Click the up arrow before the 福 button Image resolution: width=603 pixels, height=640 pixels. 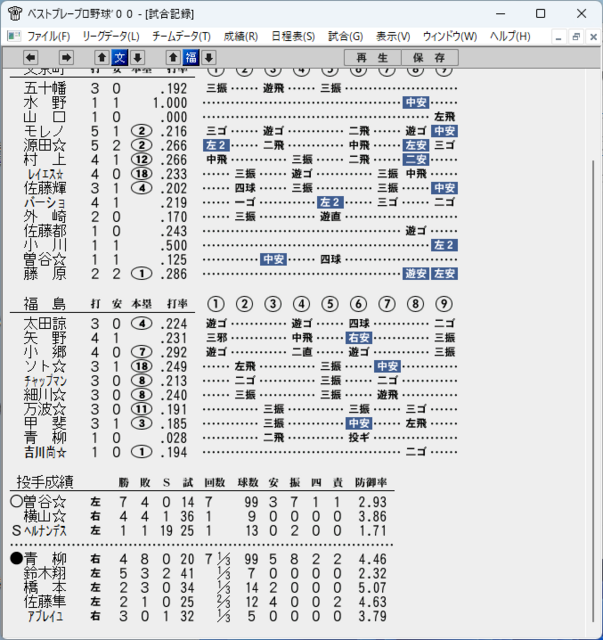[x=173, y=58]
